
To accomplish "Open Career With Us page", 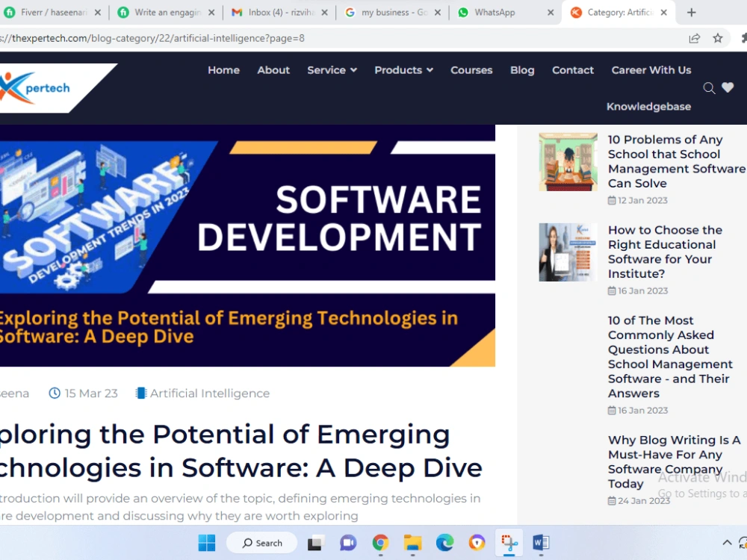I will [651, 70].
